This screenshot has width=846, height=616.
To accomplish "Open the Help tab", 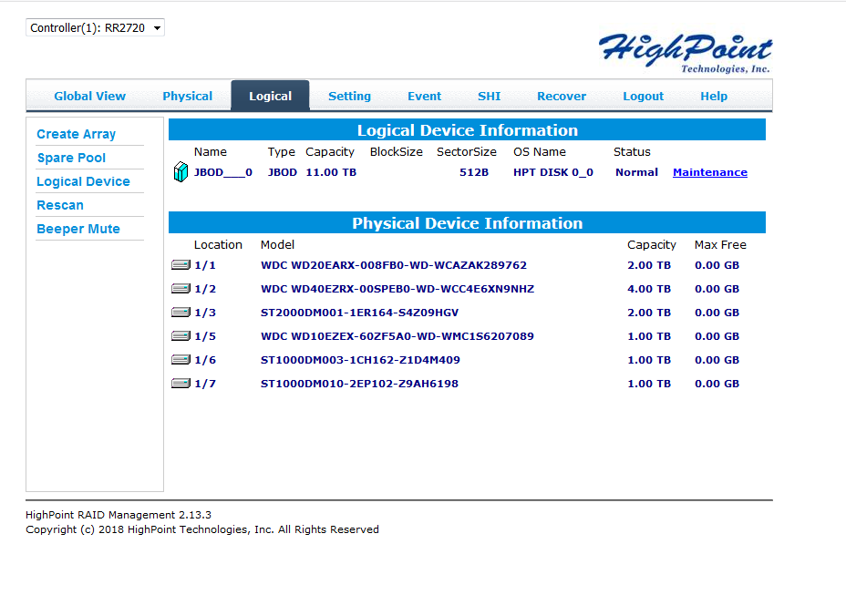I will 714,96.
